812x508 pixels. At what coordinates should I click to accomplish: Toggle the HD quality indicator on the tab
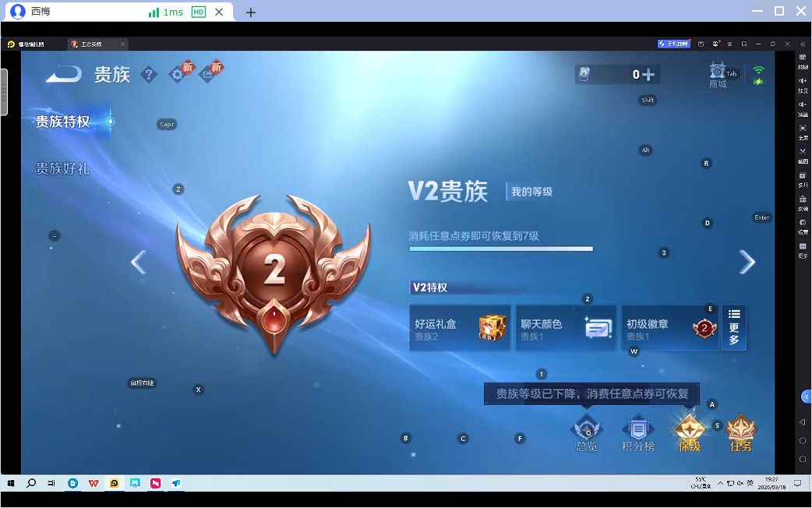(x=197, y=12)
